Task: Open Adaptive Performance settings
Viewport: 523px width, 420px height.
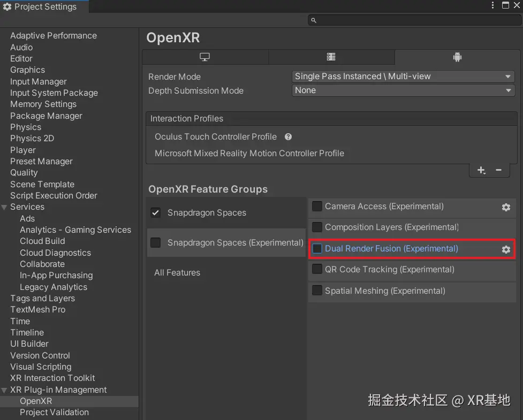Action: pyautogui.click(x=54, y=36)
